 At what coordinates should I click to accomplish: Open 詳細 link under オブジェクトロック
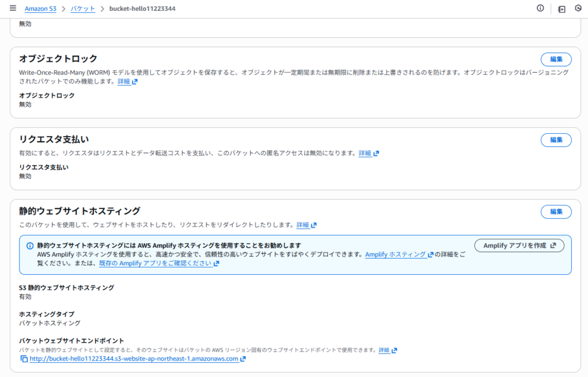pos(124,81)
